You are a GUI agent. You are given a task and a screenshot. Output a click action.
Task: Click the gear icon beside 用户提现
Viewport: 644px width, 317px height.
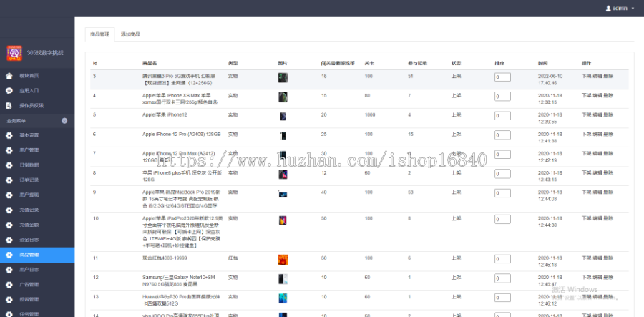(9, 195)
